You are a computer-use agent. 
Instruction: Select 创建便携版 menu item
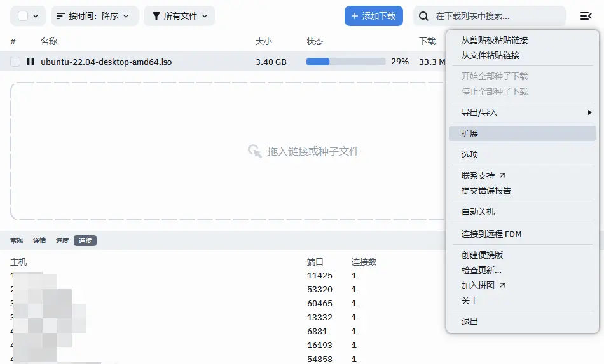pyautogui.click(x=523, y=255)
